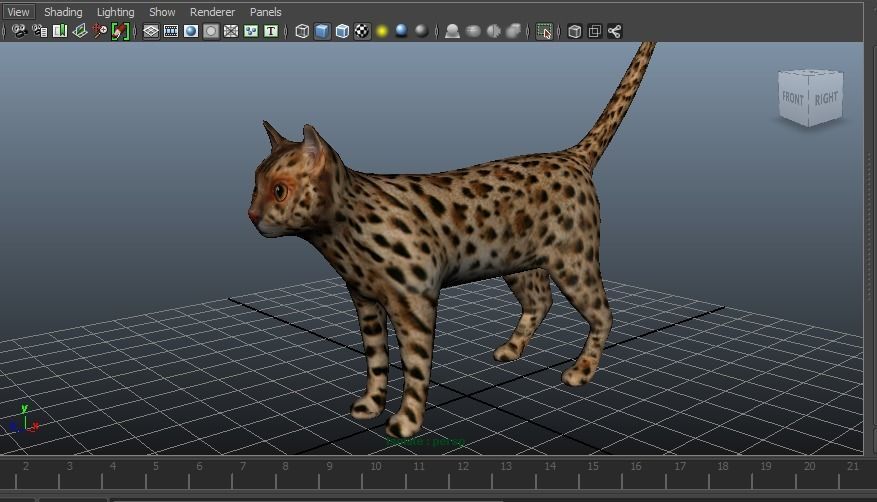Toggle the Gate Mask icon

pyautogui.click(x=211, y=31)
